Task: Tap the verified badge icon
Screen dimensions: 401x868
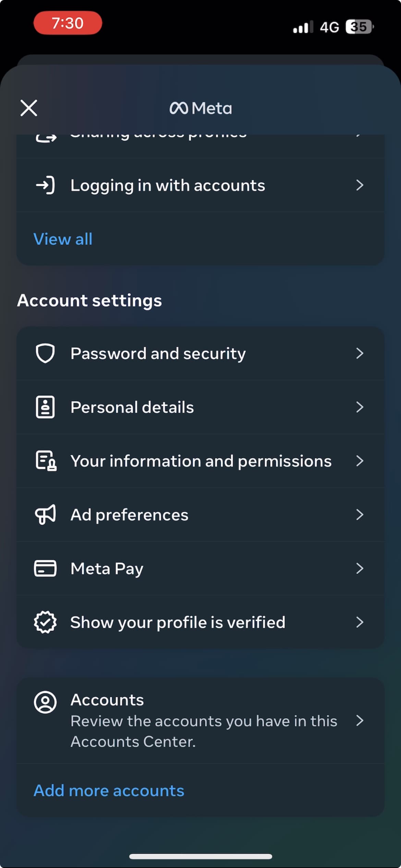Action: coord(45,622)
